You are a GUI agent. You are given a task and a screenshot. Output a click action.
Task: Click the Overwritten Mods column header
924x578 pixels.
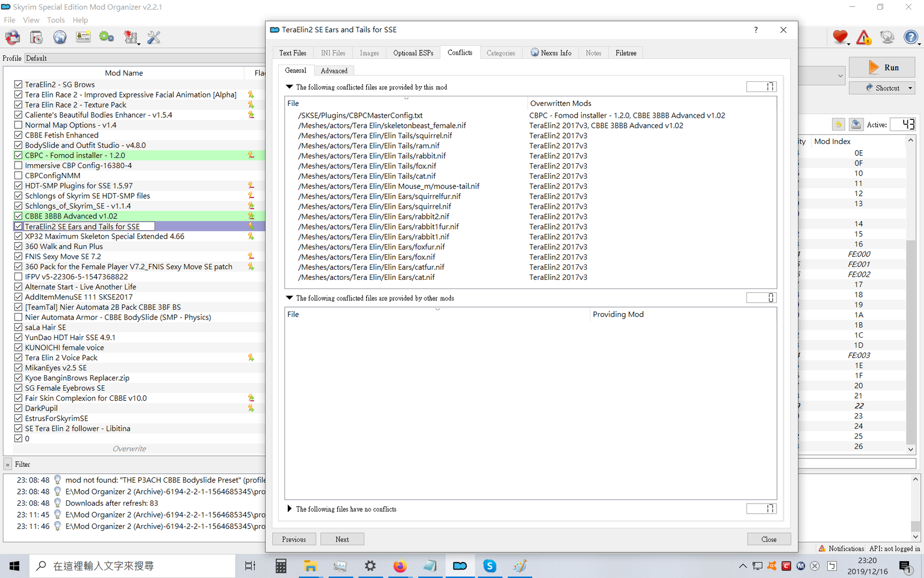click(x=651, y=103)
